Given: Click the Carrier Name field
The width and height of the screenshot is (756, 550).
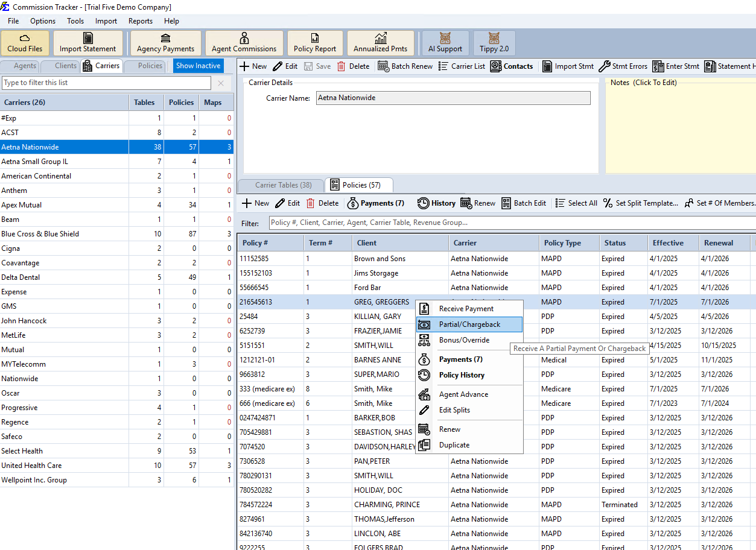Looking at the screenshot, I should point(453,98).
